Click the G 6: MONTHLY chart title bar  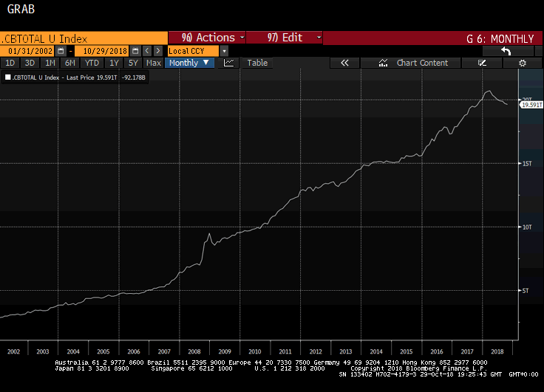(x=432, y=38)
